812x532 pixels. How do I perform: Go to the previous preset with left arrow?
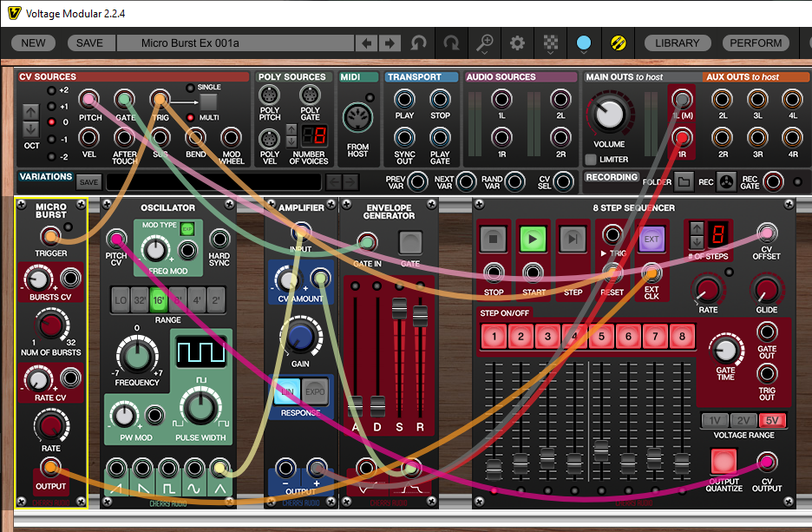367,43
